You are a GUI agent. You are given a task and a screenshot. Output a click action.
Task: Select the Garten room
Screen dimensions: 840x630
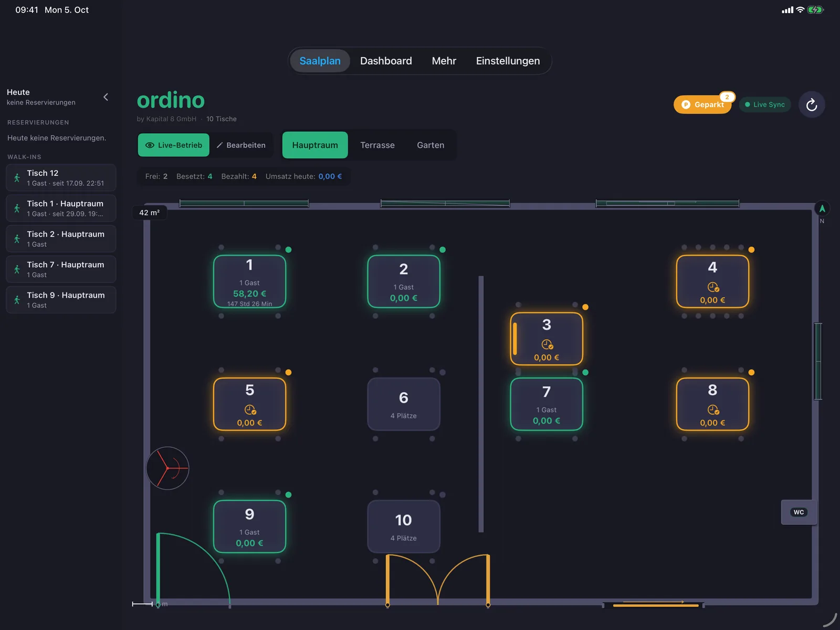tap(430, 145)
